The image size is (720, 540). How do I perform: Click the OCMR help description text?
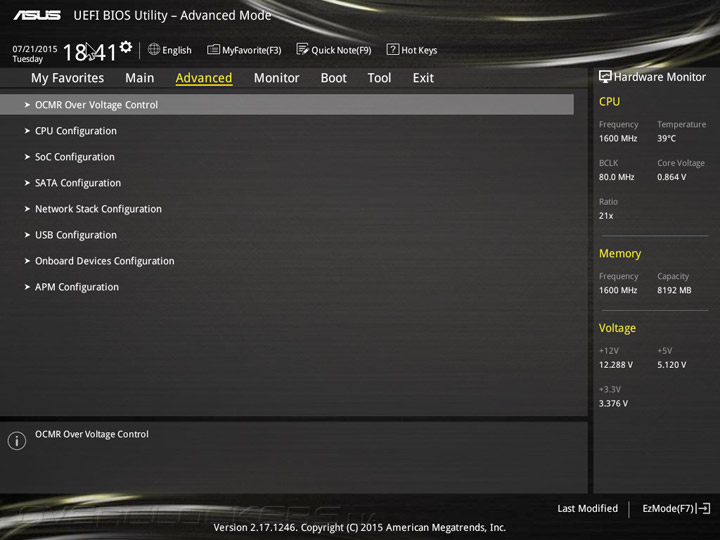click(92, 434)
